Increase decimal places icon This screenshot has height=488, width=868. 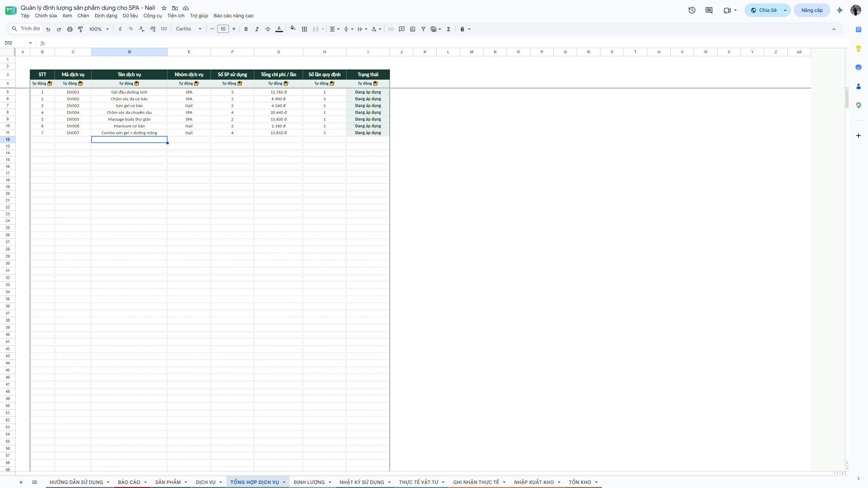153,29
